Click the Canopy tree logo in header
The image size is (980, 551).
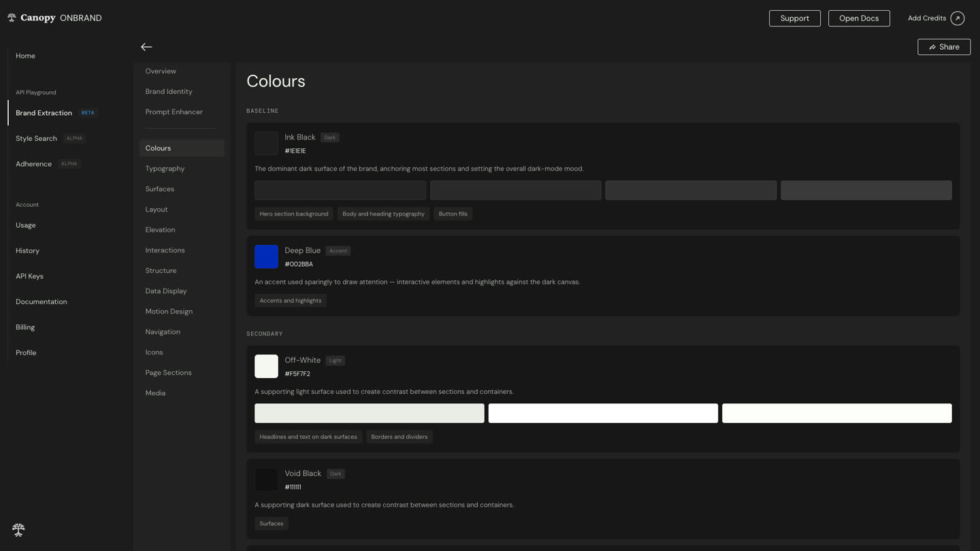(x=12, y=18)
